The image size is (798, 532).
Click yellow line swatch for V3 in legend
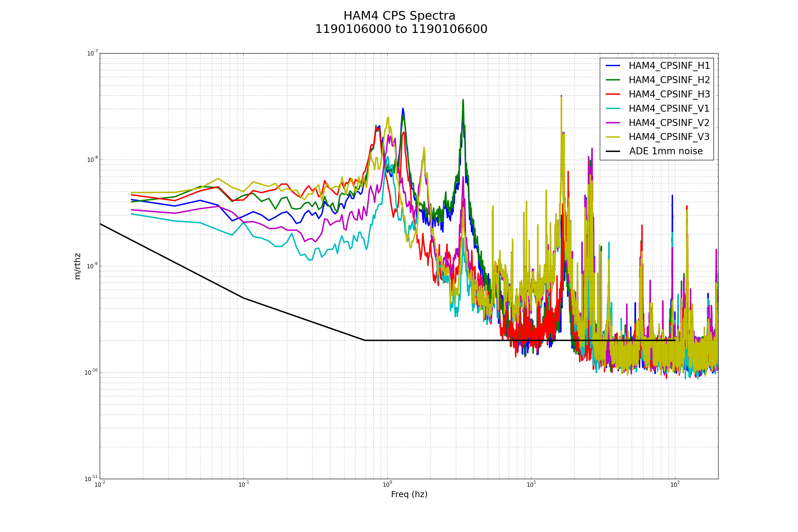613,137
